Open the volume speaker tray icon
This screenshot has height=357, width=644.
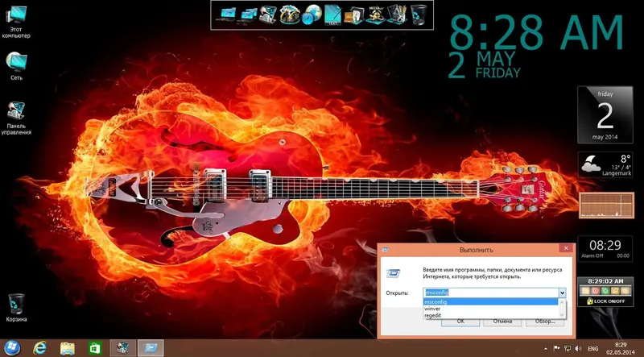(578, 348)
